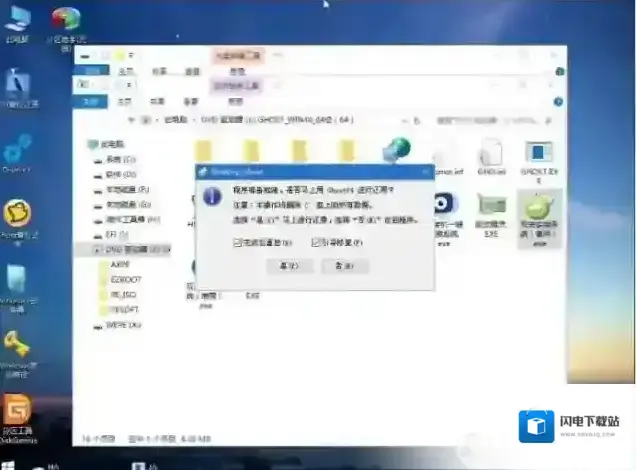Toggle the 完成后重启 checkbox
This screenshot has width=636, height=470.
[x=238, y=242]
